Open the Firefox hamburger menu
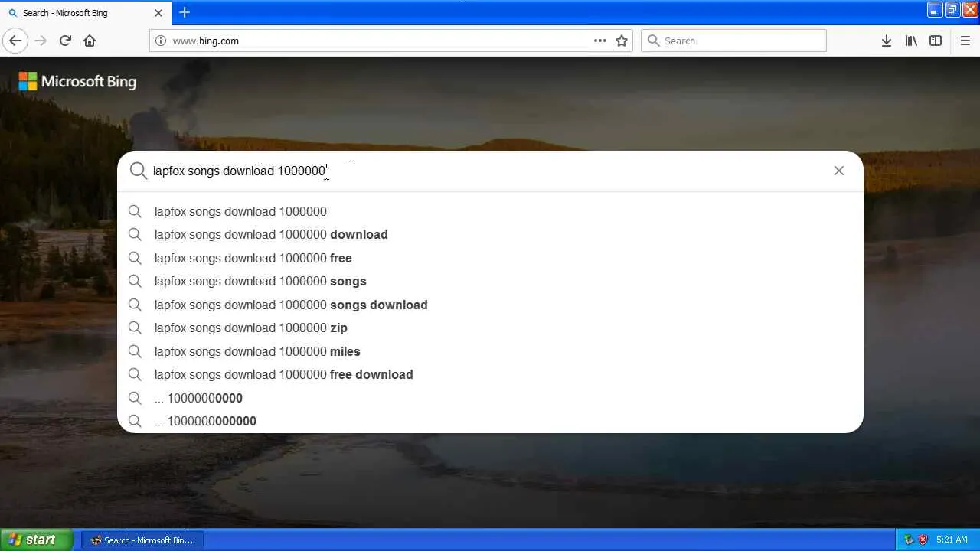This screenshot has height=551, width=980. 965,41
